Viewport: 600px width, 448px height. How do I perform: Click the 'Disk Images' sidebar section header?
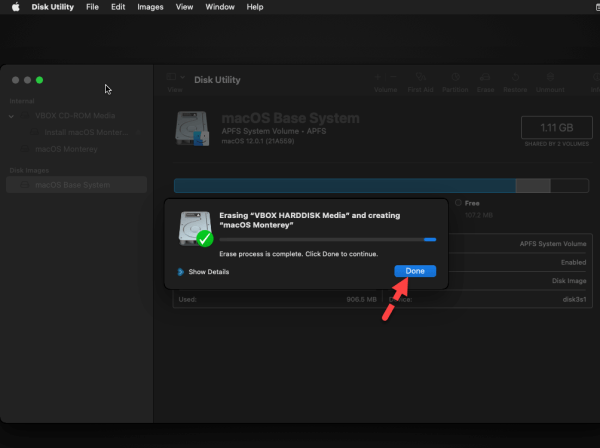tap(29, 171)
